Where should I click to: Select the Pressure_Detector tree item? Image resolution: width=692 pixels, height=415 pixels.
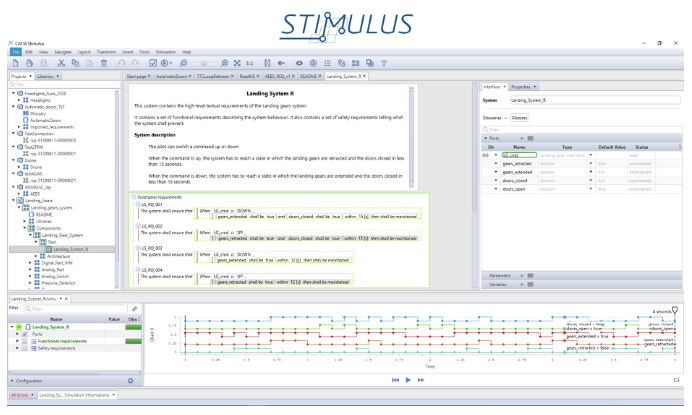point(58,283)
